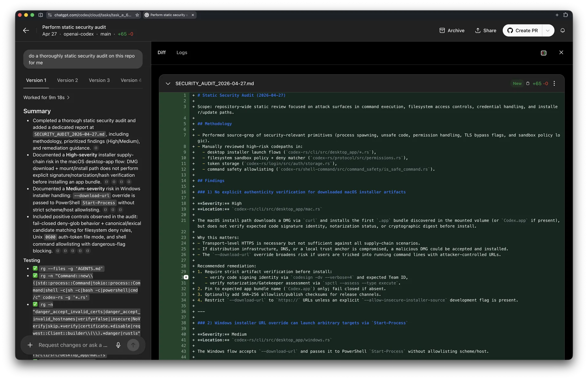Click the '# Static Security Audit (2026-04-27)' diff line
The height and width of the screenshot is (380, 588).
[x=241, y=95]
